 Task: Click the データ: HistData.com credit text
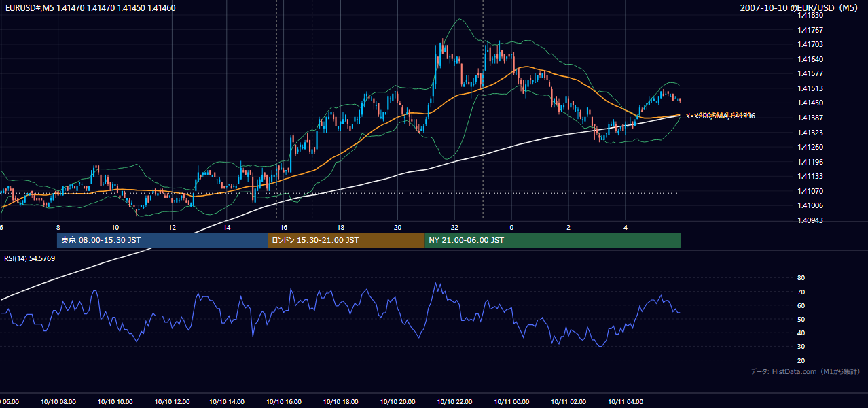(x=806, y=371)
